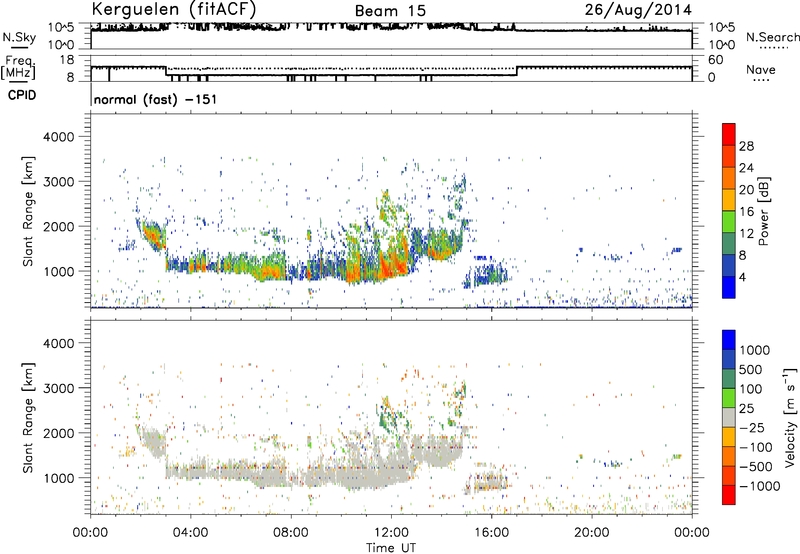Pick the yellow 16–20 dB power colorbar segment
This screenshot has height=554, width=800.
click(729, 199)
